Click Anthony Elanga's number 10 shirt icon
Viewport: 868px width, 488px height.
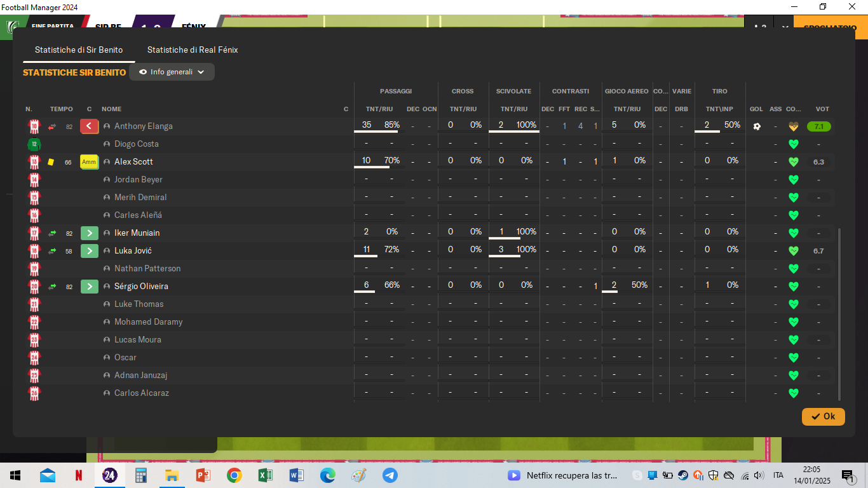click(34, 126)
